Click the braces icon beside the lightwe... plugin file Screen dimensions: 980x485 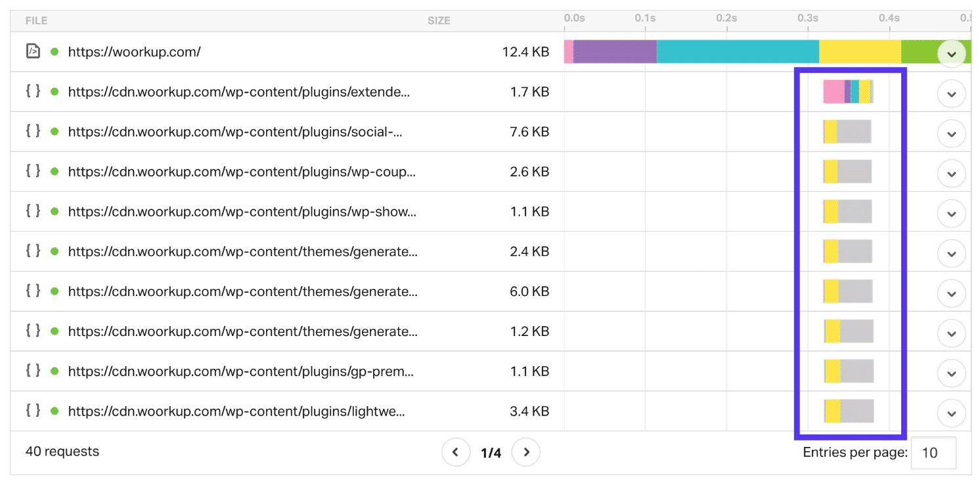tap(33, 411)
